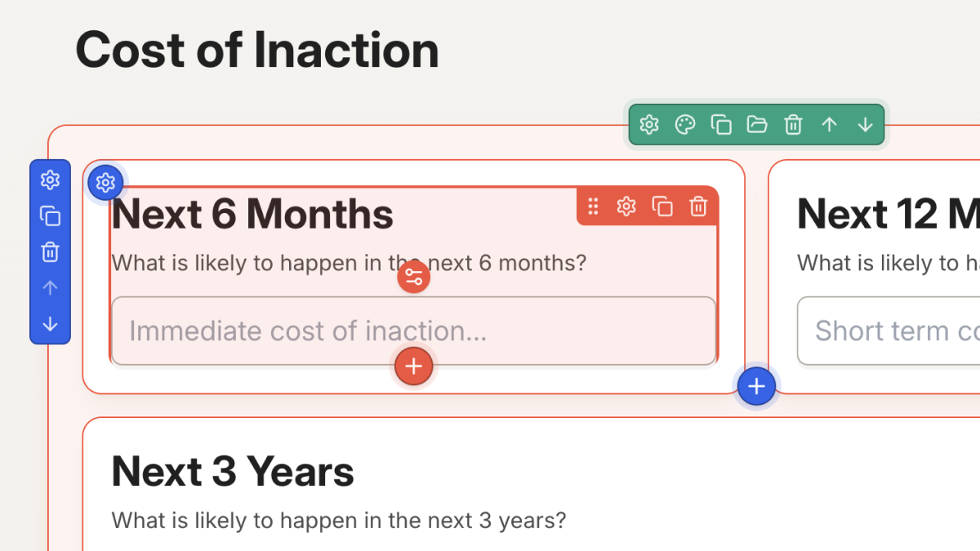Delete using blue side toolbar trash icon
Viewport: 980px width, 551px height.
pos(51,252)
